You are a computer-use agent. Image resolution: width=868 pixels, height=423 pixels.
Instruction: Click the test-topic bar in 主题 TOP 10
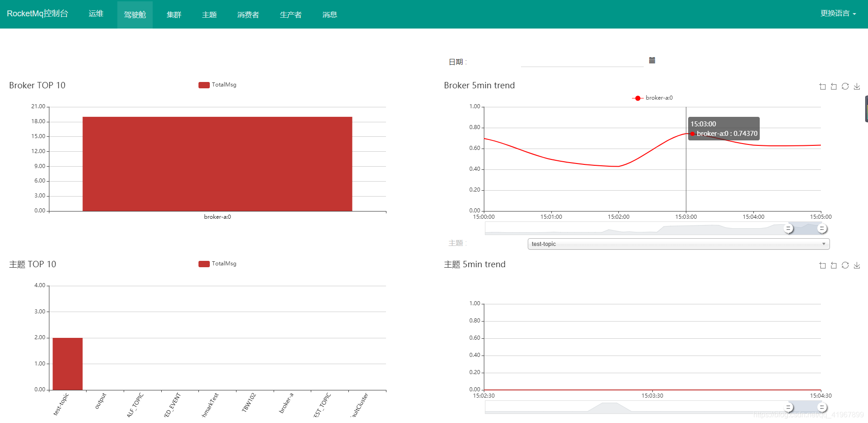coord(68,364)
